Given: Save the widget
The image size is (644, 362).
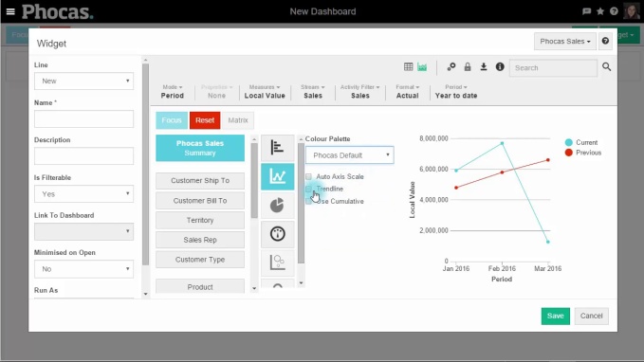Looking at the screenshot, I should tap(555, 316).
